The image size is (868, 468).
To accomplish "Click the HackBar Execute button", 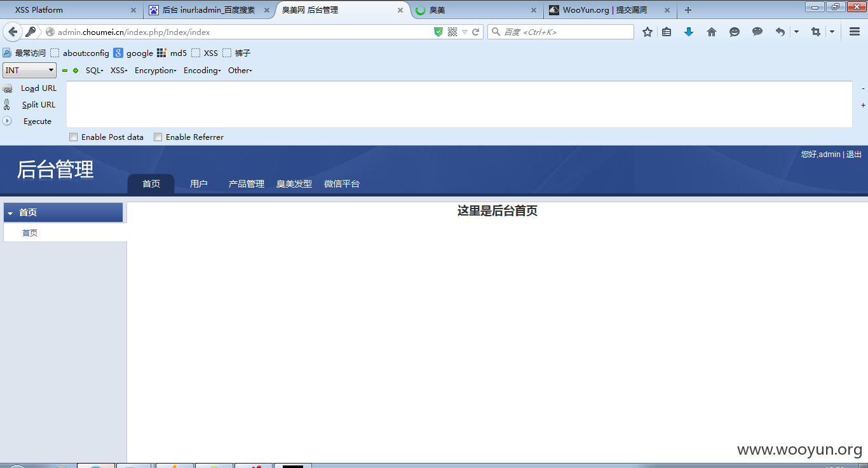I will pyautogui.click(x=37, y=121).
